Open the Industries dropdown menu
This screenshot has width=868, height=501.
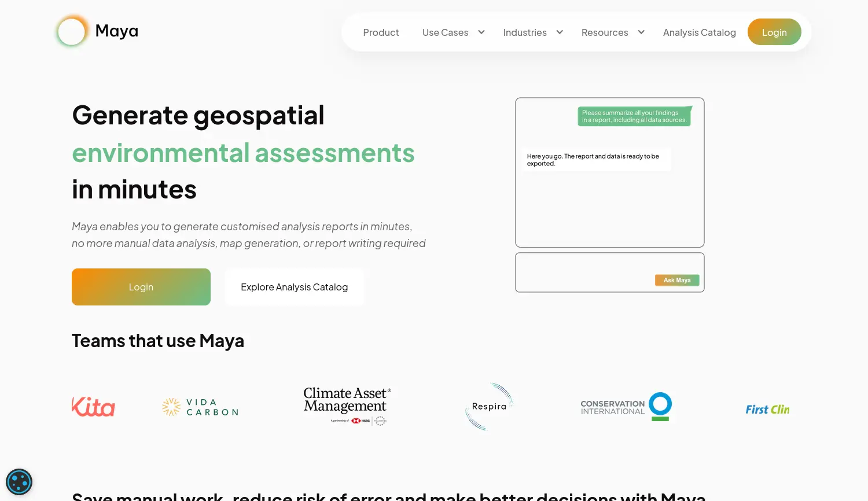[x=532, y=32]
